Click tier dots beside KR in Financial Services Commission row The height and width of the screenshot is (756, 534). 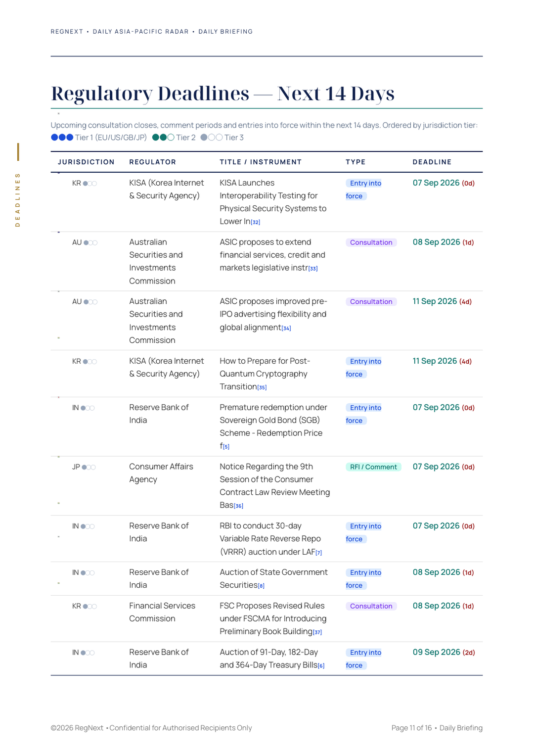90,607
